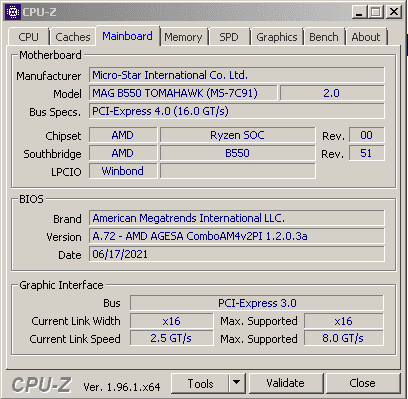Click the Current Link Width x16 value
Screen dimensions: 408x399
click(x=172, y=321)
